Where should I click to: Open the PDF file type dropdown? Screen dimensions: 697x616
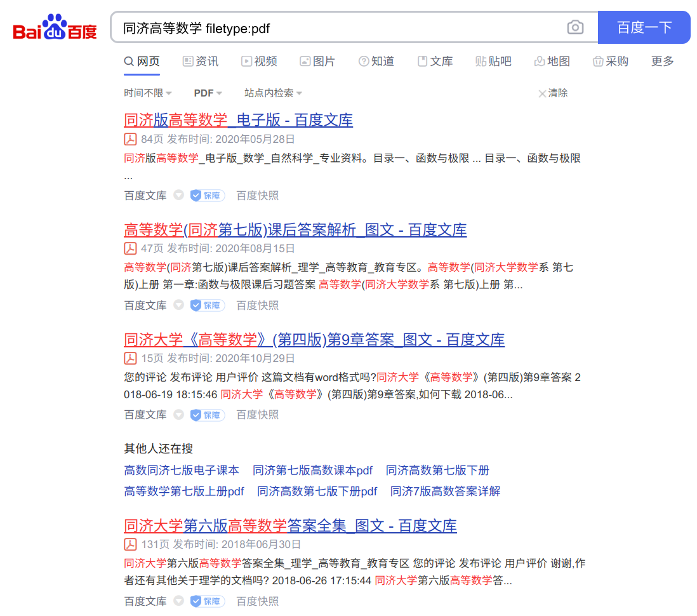coord(208,93)
